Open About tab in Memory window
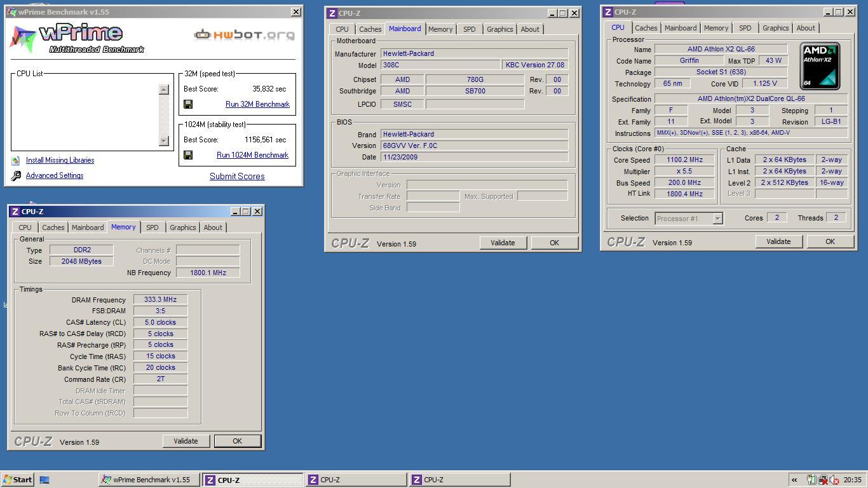The width and height of the screenshot is (868, 488). tap(213, 227)
